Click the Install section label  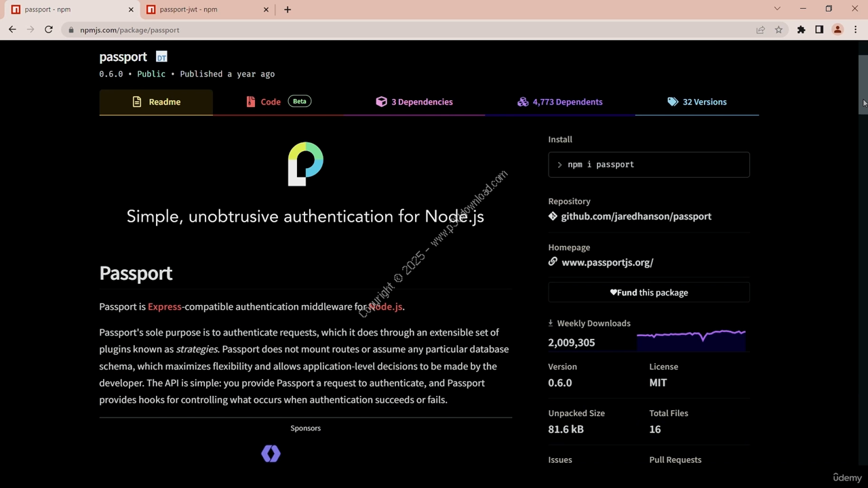(x=560, y=139)
